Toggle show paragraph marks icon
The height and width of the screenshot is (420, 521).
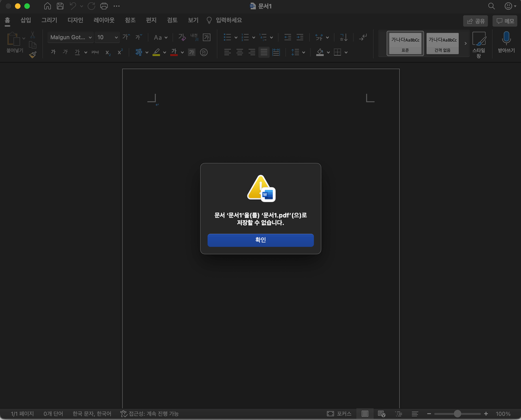click(363, 37)
